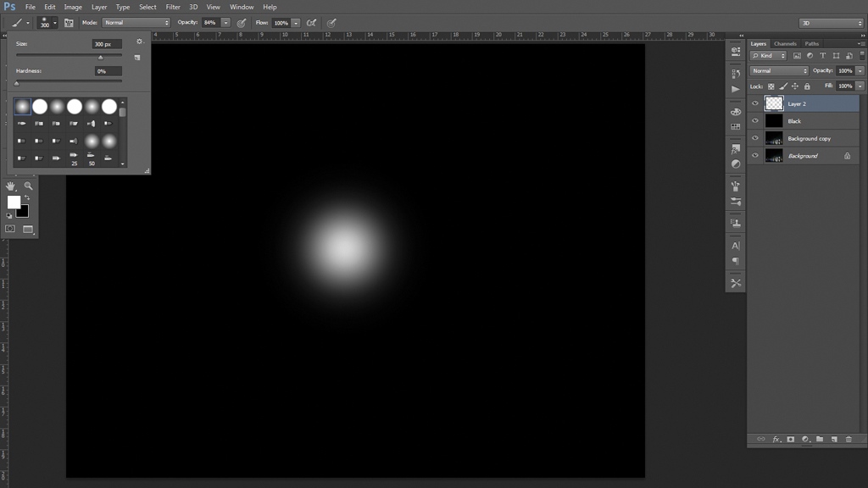Toggle lock image pixels

[x=783, y=86]
